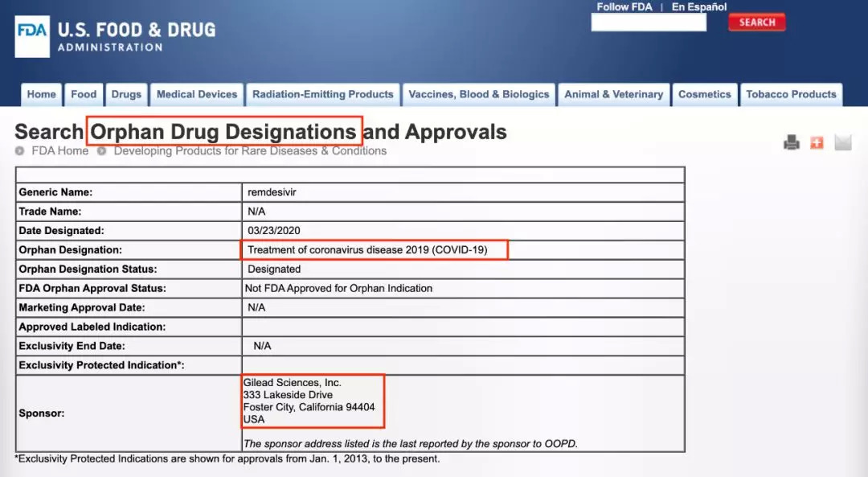Click the Follow FDA link
This screenshot has width=868, height=477.
pos(624,6)
